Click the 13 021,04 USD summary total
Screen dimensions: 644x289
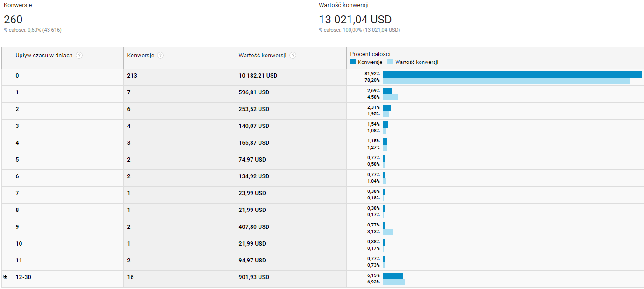[355, 20]
